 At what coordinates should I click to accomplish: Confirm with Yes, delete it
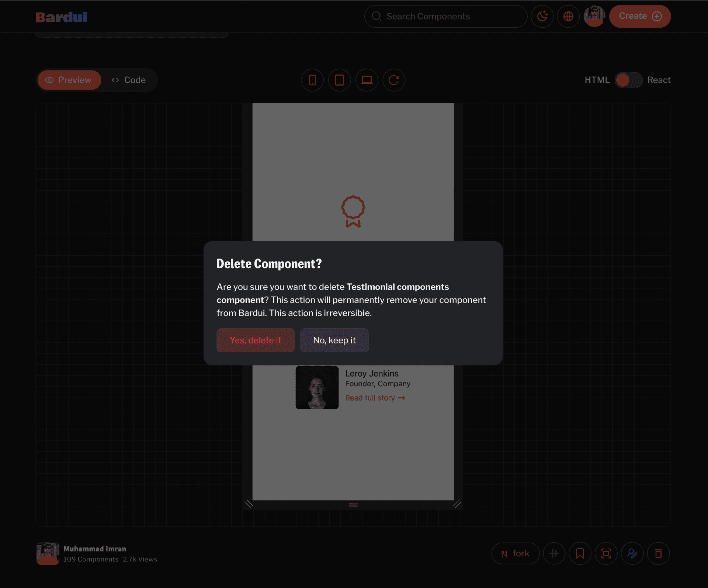[255, 340]
